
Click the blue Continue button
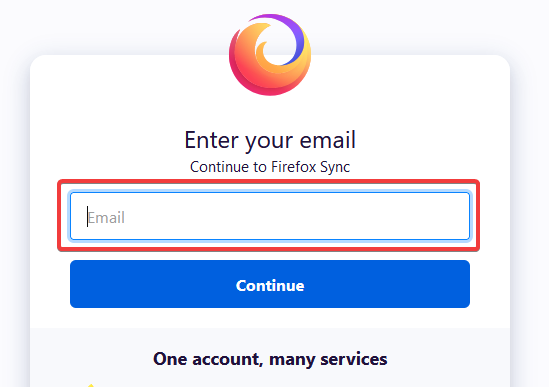click(x=270, y=284)
